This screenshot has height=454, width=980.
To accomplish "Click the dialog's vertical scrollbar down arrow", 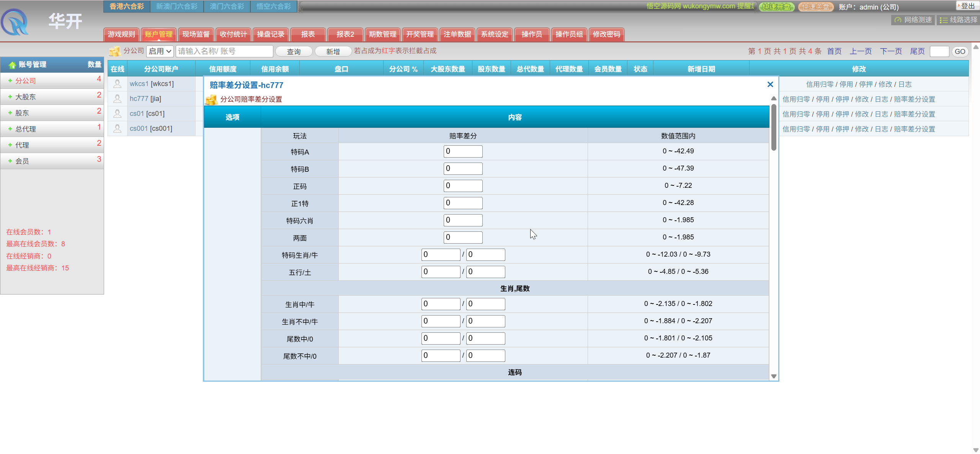I will pos(774,376).
